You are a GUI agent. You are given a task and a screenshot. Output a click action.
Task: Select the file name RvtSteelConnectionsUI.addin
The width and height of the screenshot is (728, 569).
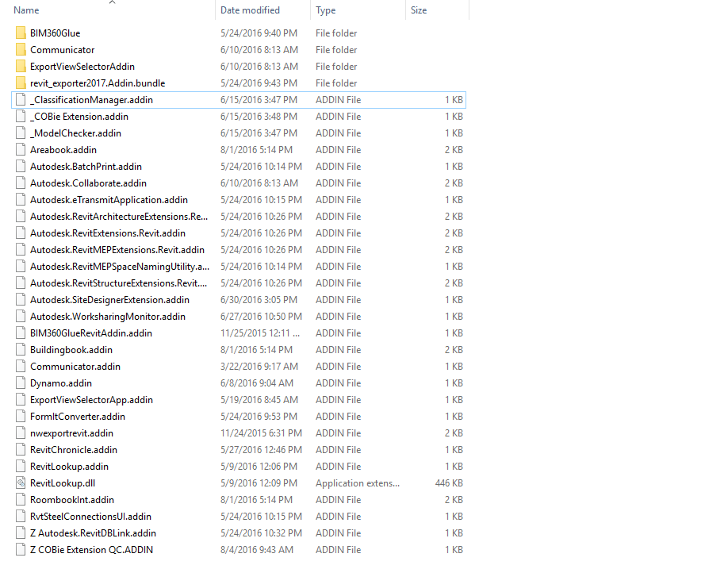click(x=90, y=517)
